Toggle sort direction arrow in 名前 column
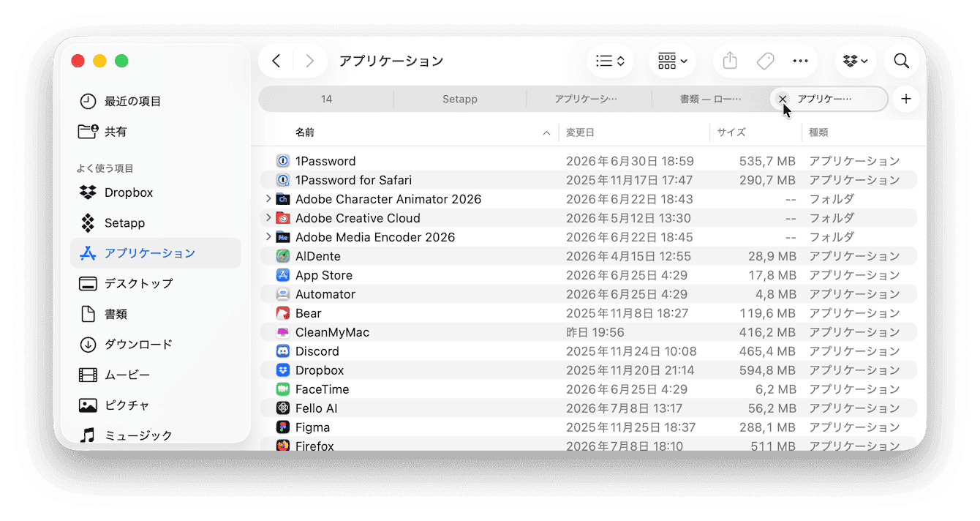Screen dimensions: 980x521 pyautogui.click(x=546, y=133)
